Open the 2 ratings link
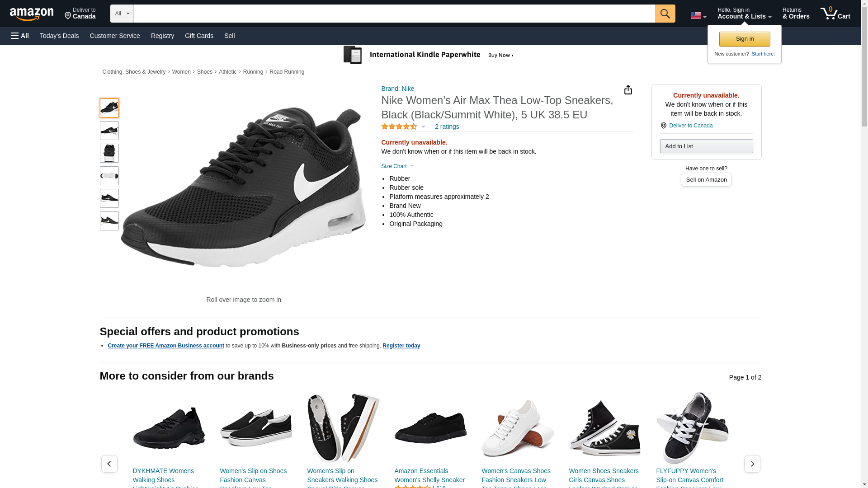 (x=447, y=127)
